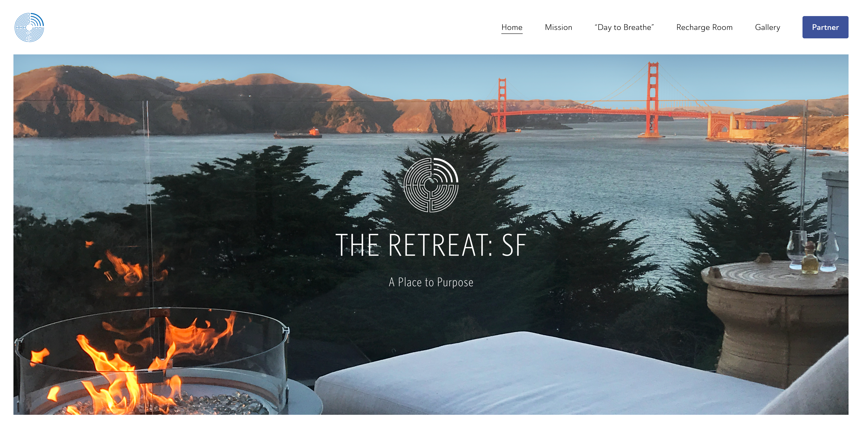Select the A Place to Purpose tagline
This screenshot has height=432, width=868.
coord(431,282)
